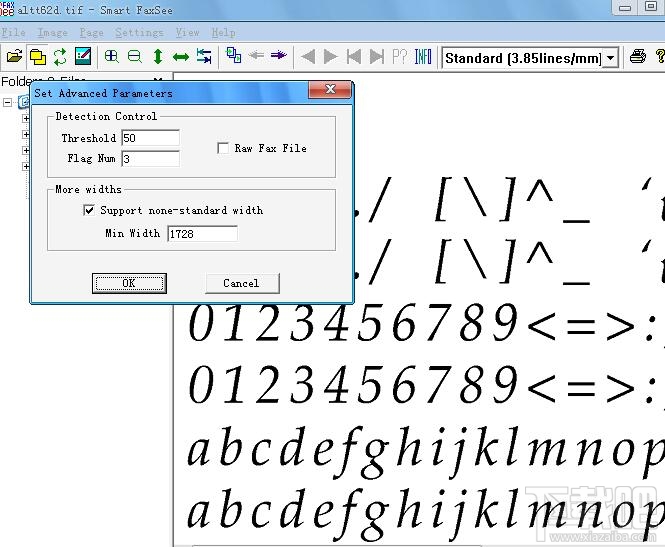
Task: Click the grey left arrow back icon
Action: pos(256,55)
